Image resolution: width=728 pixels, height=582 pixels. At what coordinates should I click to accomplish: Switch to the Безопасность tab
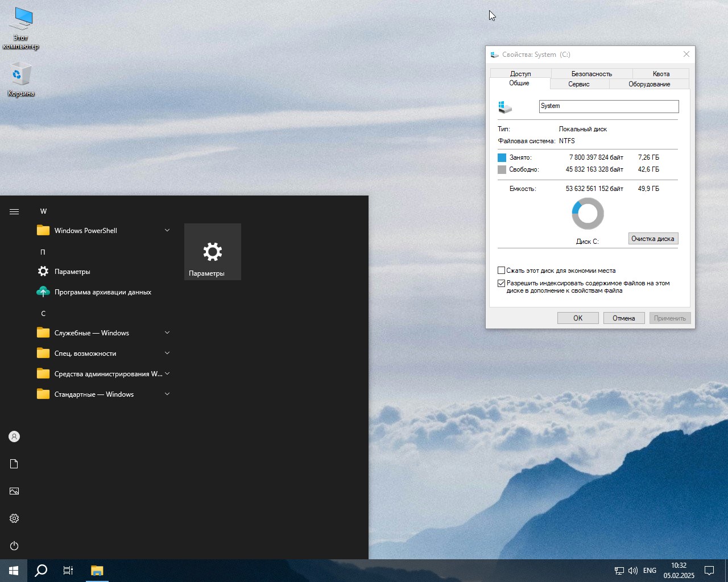tap(591, 74)
